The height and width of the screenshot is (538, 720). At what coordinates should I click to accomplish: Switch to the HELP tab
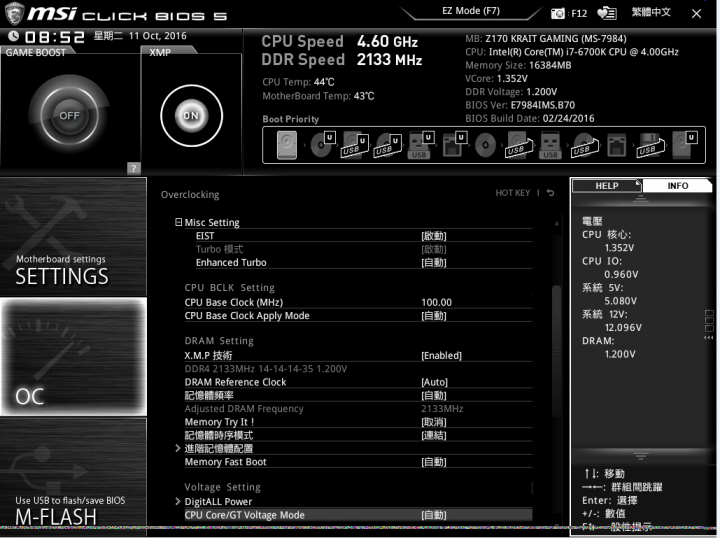click(607, 186)
